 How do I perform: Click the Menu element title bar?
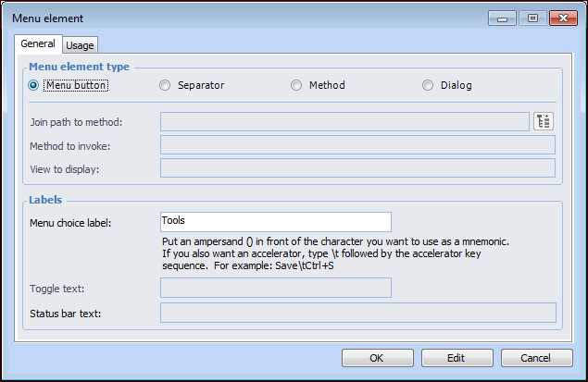[x=231, y=17]
